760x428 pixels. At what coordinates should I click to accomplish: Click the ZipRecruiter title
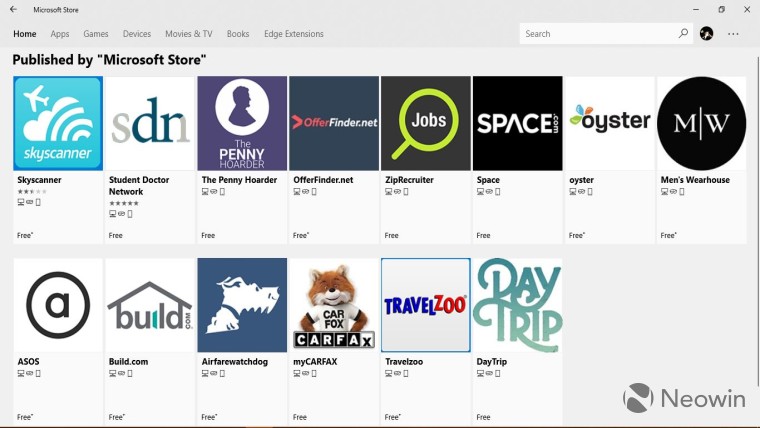coord(409,180)
